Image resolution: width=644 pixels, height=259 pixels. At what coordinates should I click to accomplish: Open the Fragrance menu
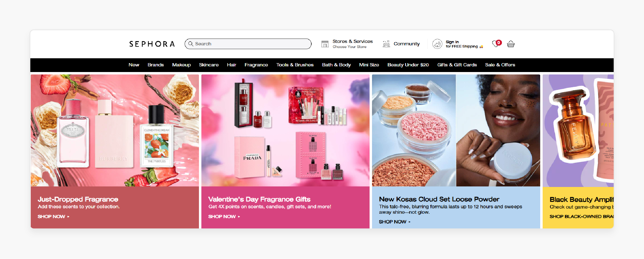point(256,65)
